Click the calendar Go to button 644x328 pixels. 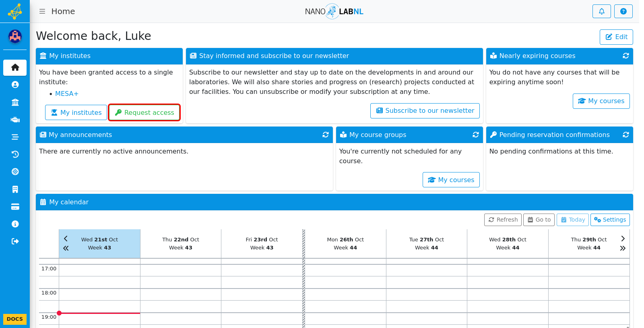pos(539,220)
